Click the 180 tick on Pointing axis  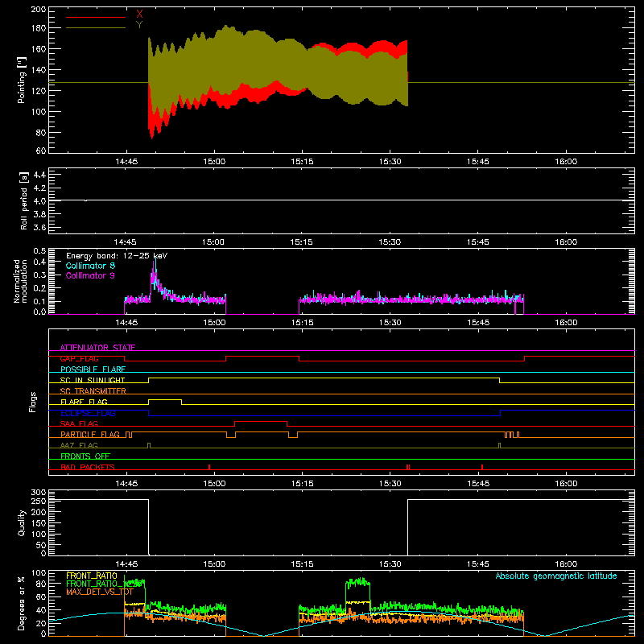tap(38, 28)
